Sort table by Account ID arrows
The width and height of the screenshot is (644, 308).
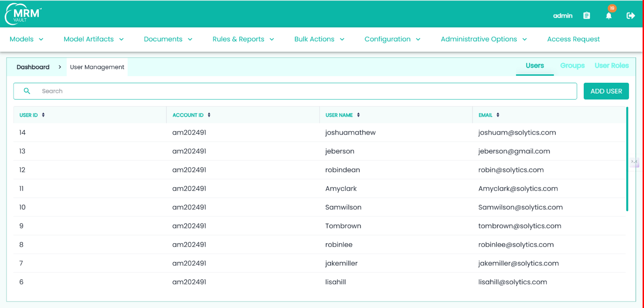click(x=209, y=115)
